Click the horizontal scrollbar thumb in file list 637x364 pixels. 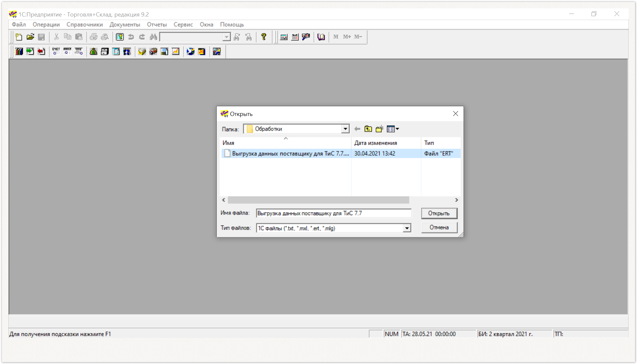(x=318, y=200)
